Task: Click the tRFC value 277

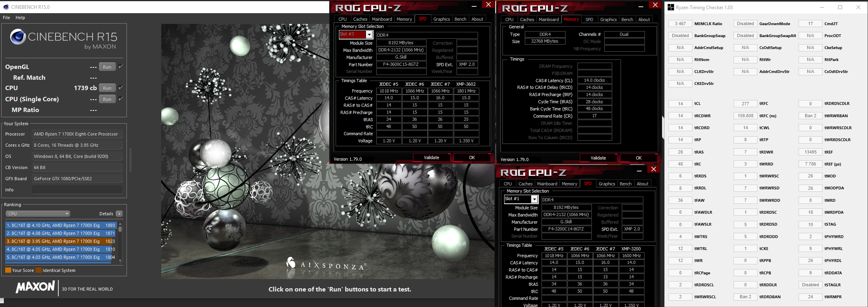Action: pyautogui.click(x=745, y=104)
